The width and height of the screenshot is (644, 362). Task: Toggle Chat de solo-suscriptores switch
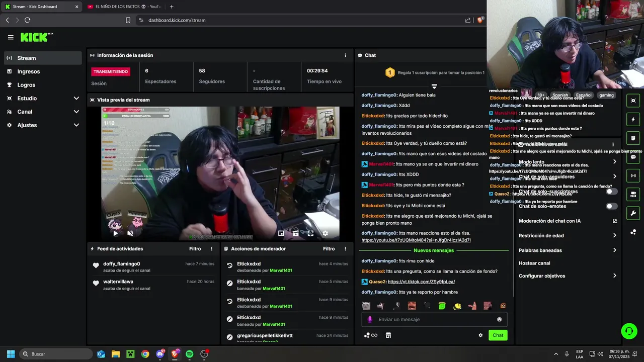point(611,192)
